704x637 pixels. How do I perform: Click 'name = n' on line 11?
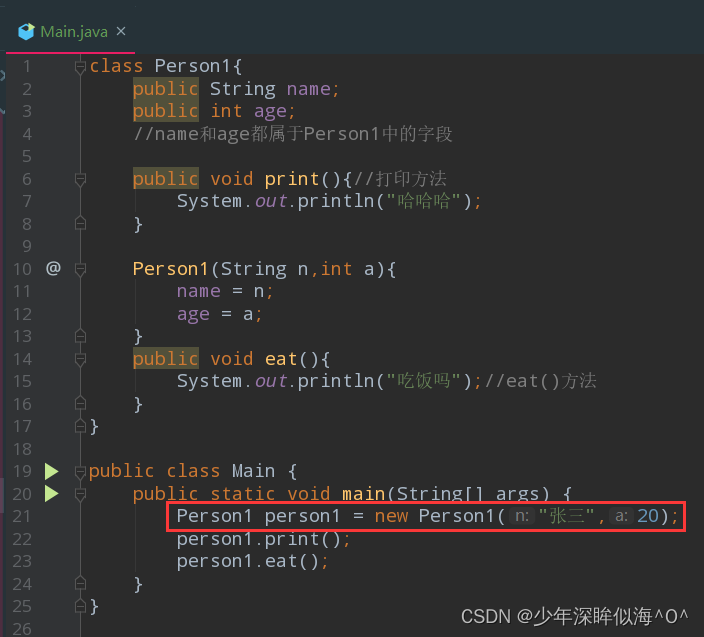(x=220, y=291)
